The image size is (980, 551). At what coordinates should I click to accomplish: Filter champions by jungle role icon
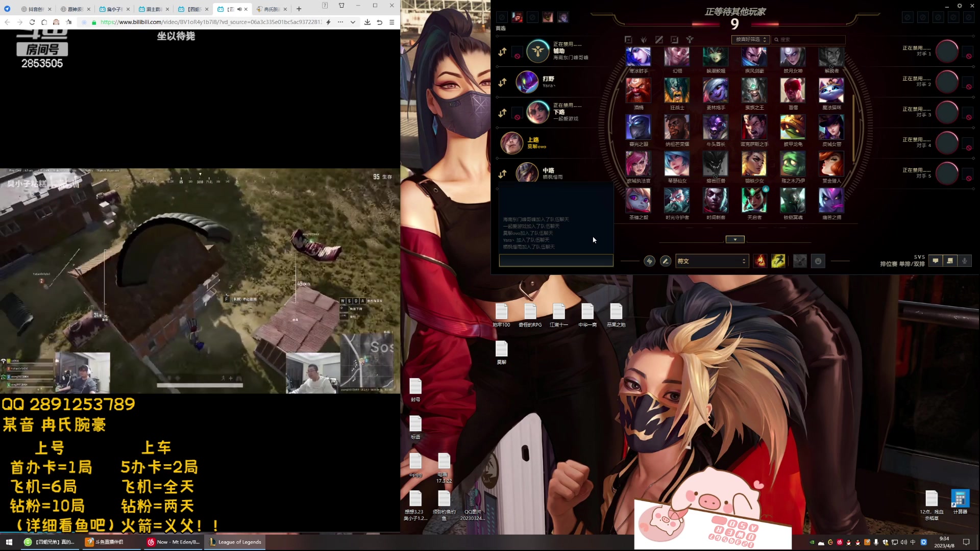click(644, 39)
